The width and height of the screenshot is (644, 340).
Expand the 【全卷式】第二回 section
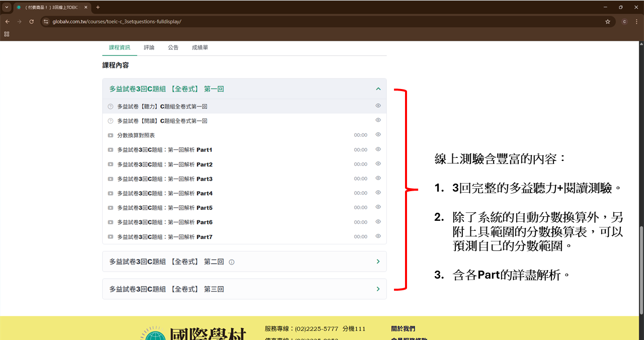[x=378, y=262]
